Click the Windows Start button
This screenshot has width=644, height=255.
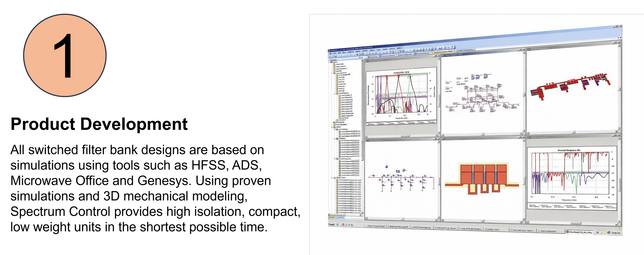(332, 224)
